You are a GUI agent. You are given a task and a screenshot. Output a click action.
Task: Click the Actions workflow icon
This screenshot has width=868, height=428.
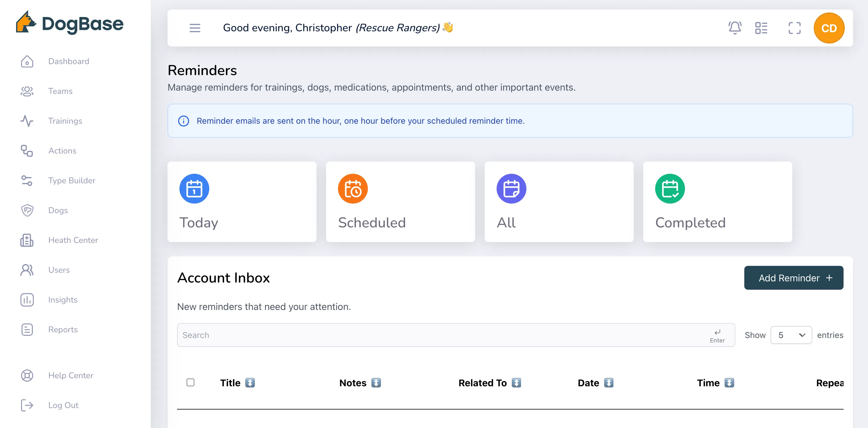coord(27,151)
